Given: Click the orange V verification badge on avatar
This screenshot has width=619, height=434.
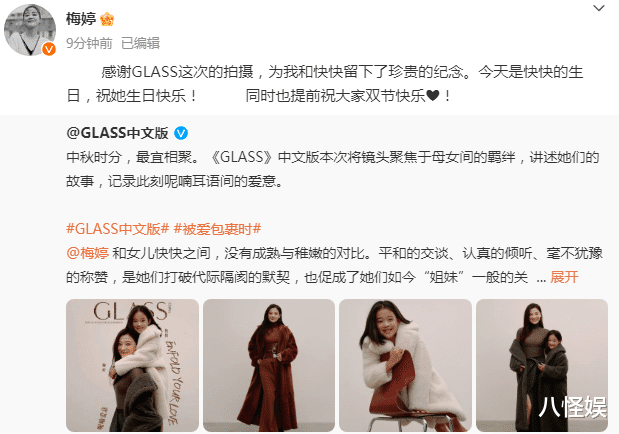Looking at the screenshot, I should 49,49.
